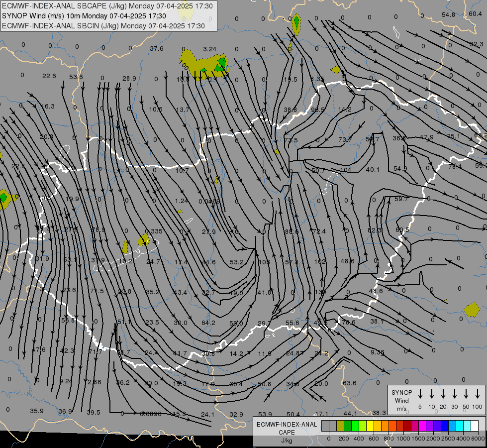Click the map value 9.24
This screenshot has width=487, height=448.
pos(66,381)
